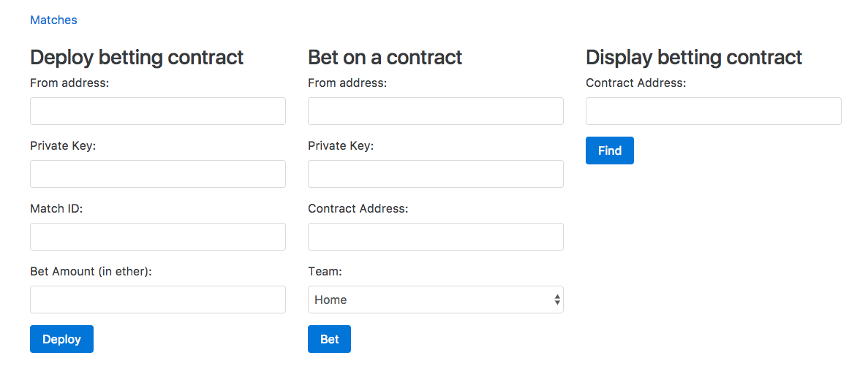Click the Bet Amount input field
This screenshot has width=868, height=377.
click(x=157, y=300)
